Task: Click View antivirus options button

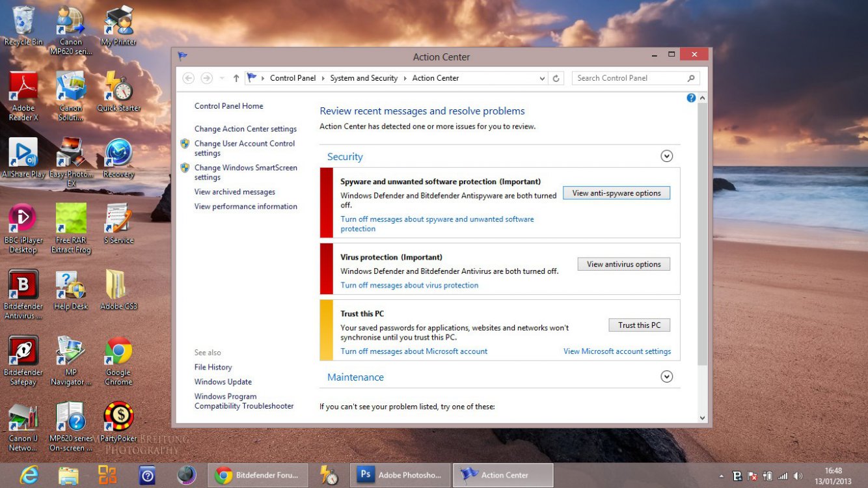Action: (623, 264)
